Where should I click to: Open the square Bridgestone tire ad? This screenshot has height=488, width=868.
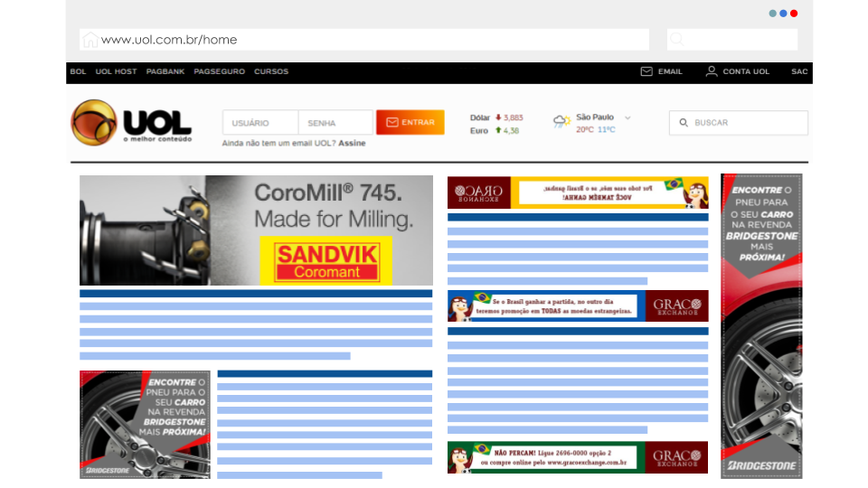[x=145, y=425]
